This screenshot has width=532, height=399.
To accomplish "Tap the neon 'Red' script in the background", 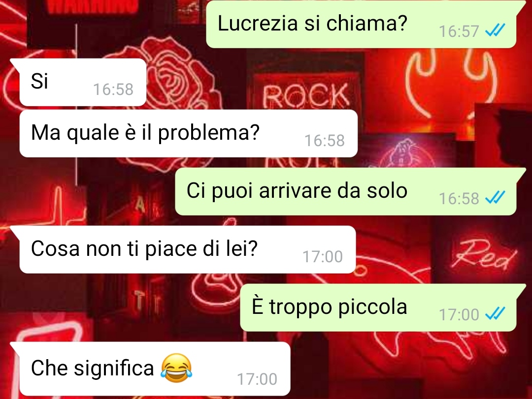I will coord(485,254).
